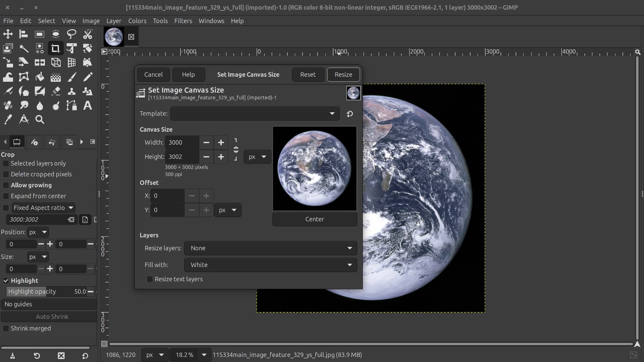Uncheck the Highlight option
Screen dimensions: 644x362
6,281
